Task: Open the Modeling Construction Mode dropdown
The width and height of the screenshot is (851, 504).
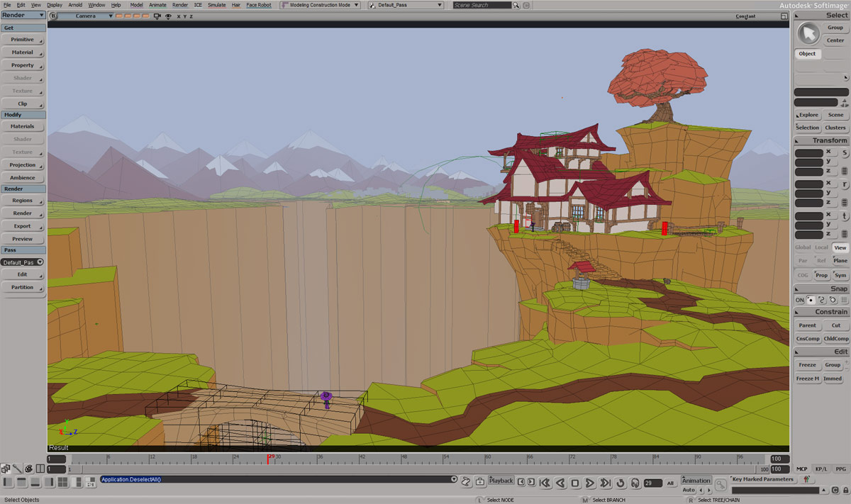Action: click(x=320, y=5)
